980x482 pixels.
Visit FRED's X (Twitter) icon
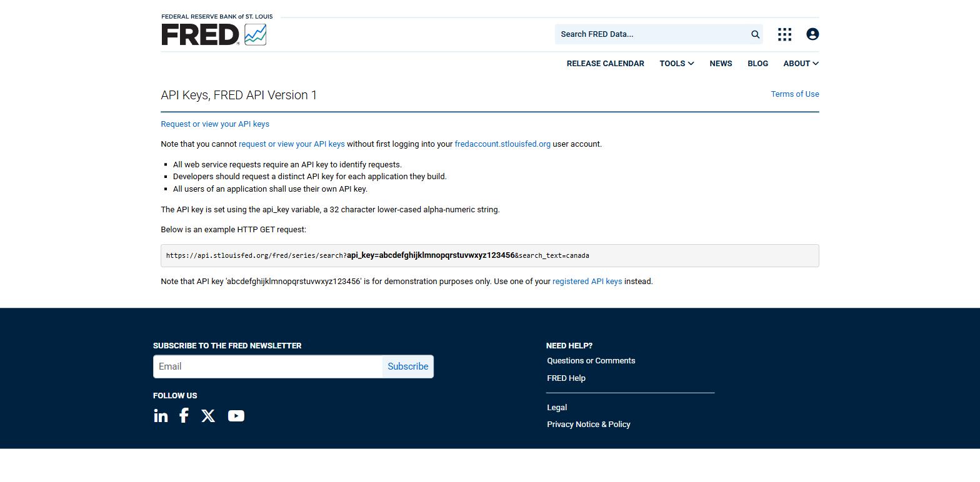tap(208, 416)
